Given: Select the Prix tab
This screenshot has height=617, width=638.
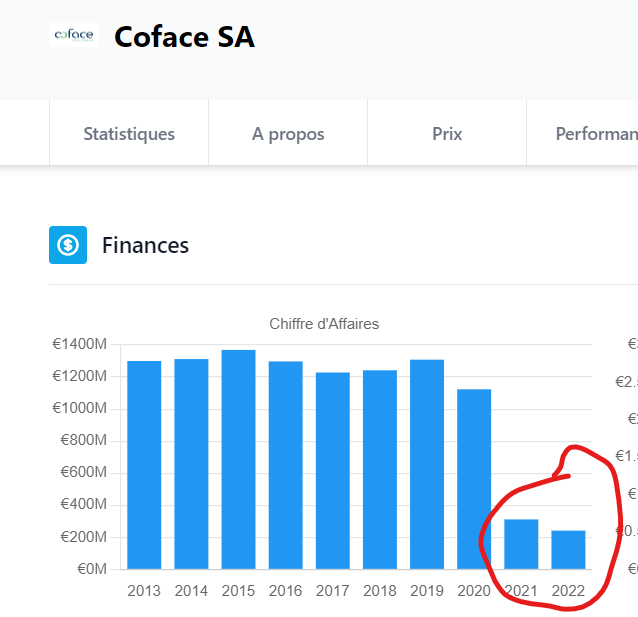Looking at the screenshot, I should pos(447,133).
